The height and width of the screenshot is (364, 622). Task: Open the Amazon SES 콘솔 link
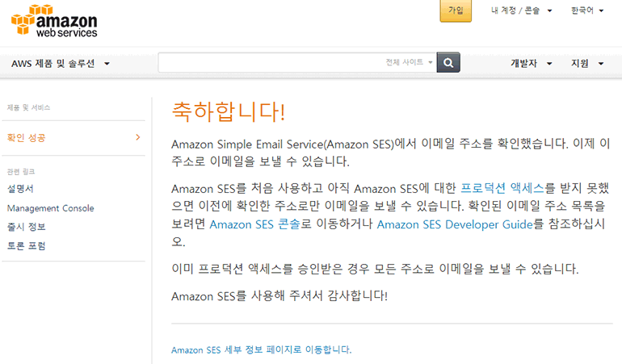tap(254, 224)
